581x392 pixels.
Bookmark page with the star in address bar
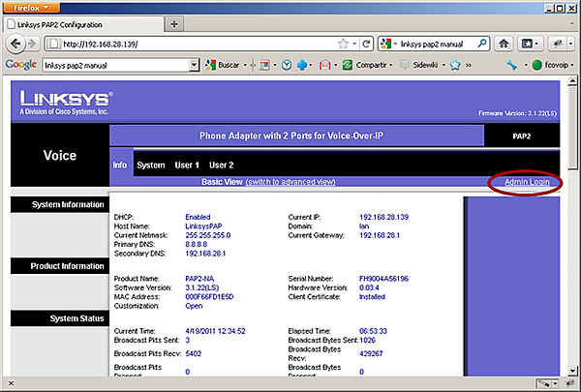tap(343, 44)
